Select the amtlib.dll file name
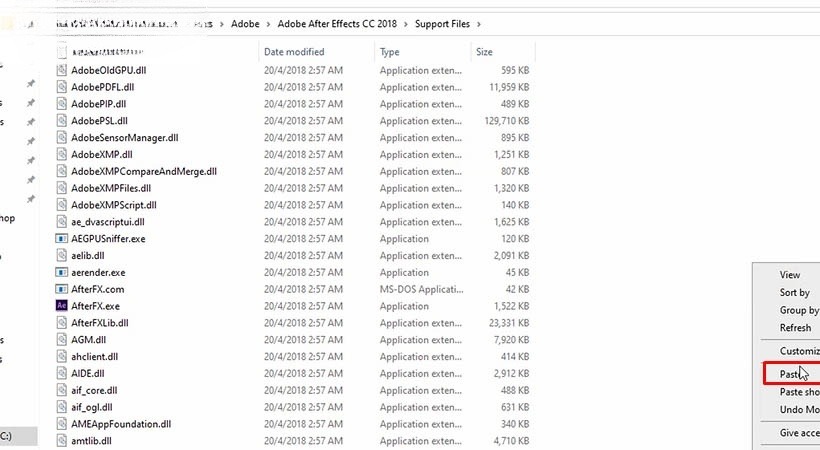Viewport: 820px width, 450px height. (91, 441)
